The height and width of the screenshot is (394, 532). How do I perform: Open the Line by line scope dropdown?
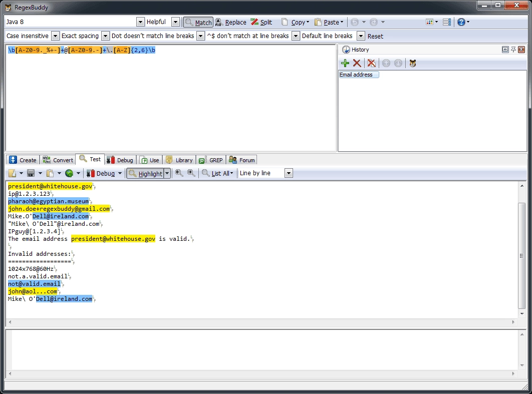[x=289, y=173]
